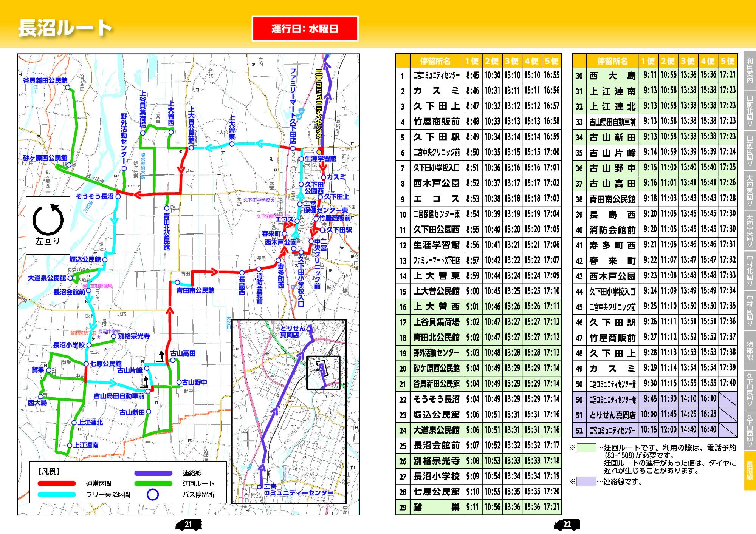Click the page 21 bus icon
Screen dimensions: 756x534
click(188, 524)
